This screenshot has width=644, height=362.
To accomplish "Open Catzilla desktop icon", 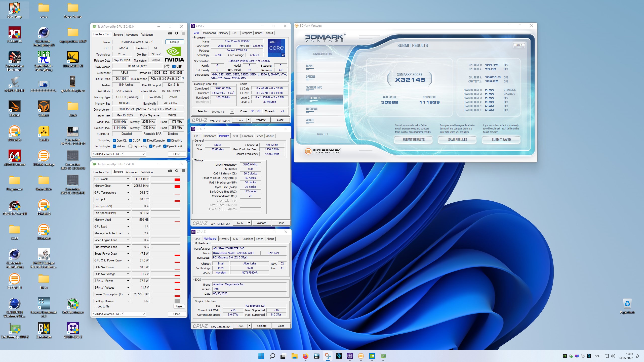I will click(x=44, y=133).
